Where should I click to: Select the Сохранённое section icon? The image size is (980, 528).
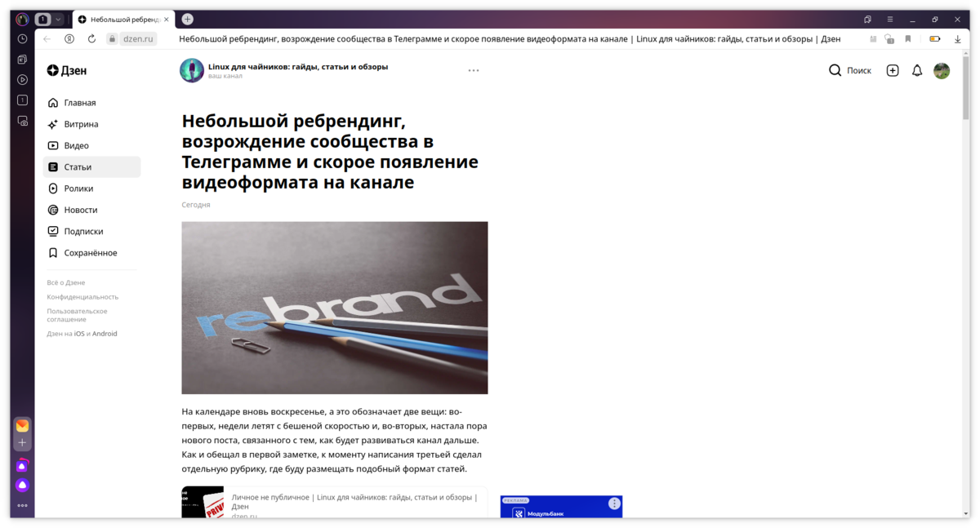tap(55, 252)
